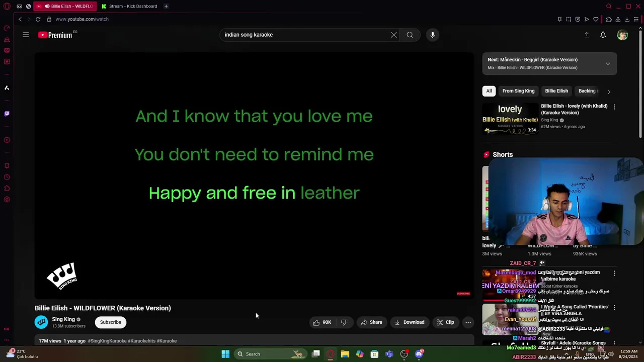Open the extensions puzzle icon
Viewport: 644px width, 362px height.
tap(609, 19)
